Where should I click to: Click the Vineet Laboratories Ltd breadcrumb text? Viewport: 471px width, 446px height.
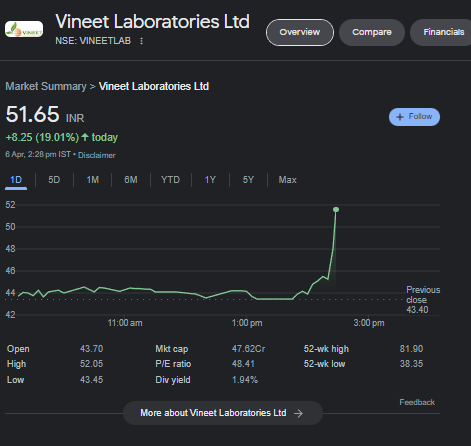154,86
